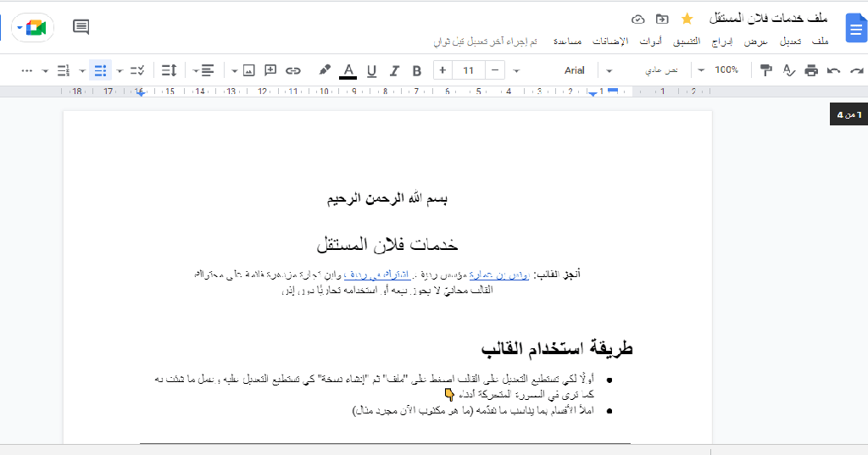Open last edit link تم إجراء آخر تعديل
Image resolution: width=868 pixels, height=455 pixels.
[486, 42]
